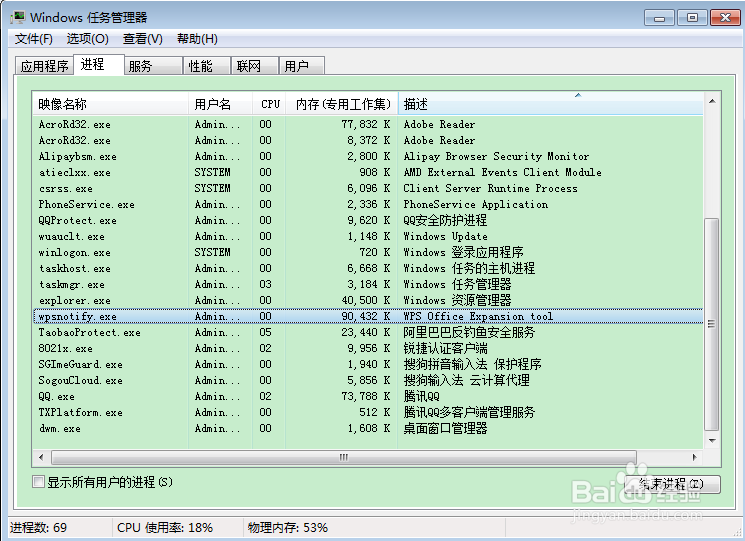Viewport: 745px width, 541px height.
Task: Click the 腾讯QQ description cell
Action: pyautogui.click(x=421, y=396)
